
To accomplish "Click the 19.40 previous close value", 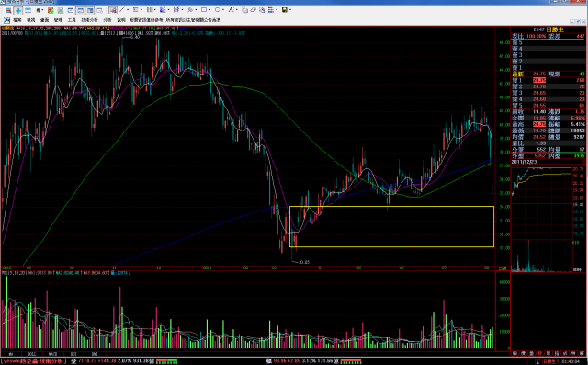I will click(x=539, y=112).
